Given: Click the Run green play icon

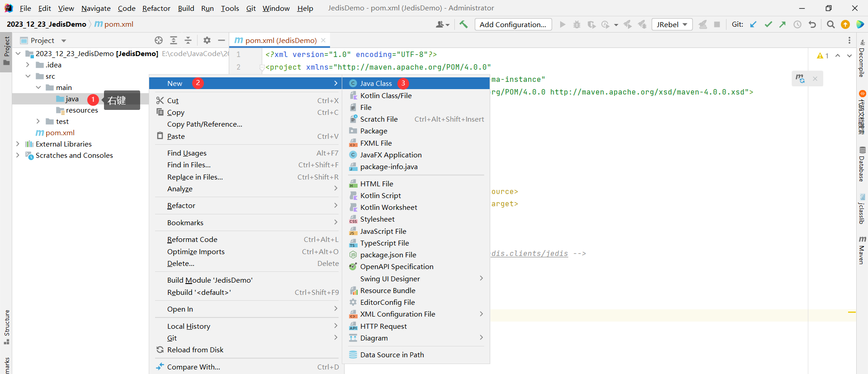Looking at the screenshot, I should (x=562, y=24).
